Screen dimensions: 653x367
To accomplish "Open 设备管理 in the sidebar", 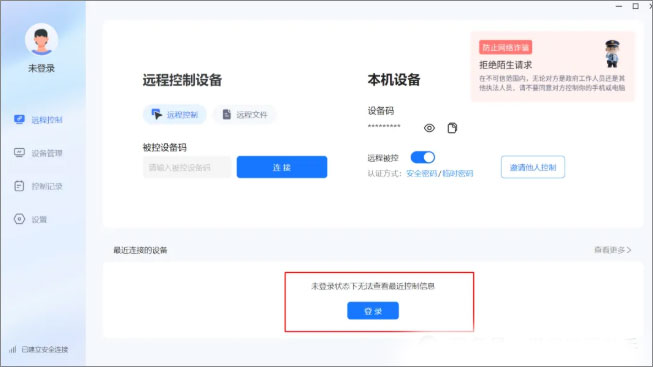I will tap(38, 153).
